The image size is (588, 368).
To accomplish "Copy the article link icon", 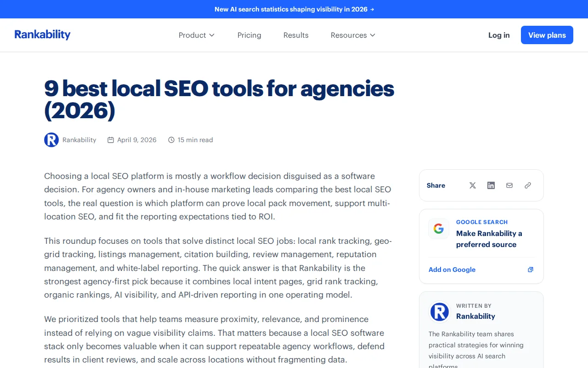I will (x=528, y=185).
